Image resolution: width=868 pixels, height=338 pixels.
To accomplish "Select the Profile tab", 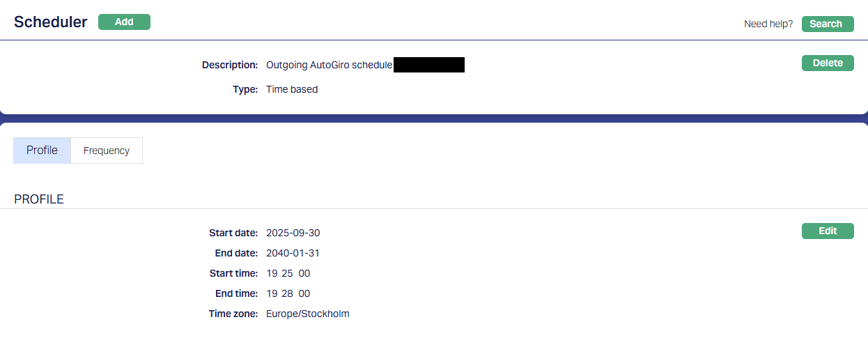I will 42,151.
